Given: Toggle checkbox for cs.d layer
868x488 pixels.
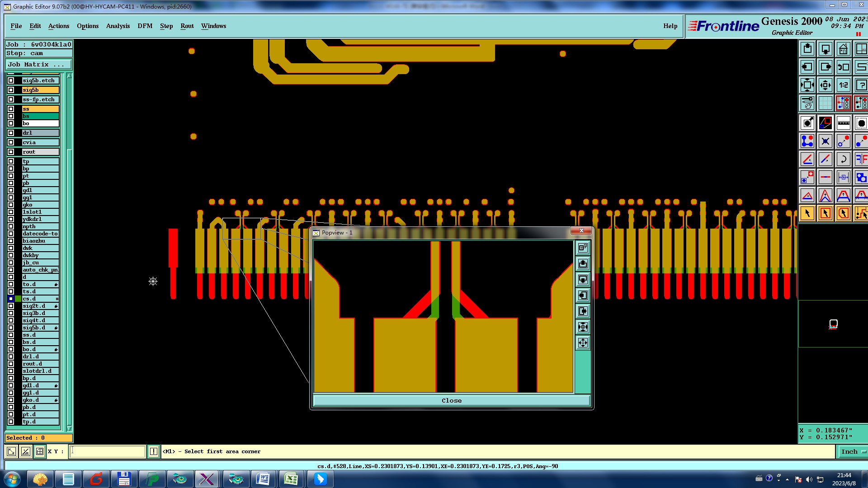Looking at the screenshot, I should pyautogui.click(x=11, y=299).
